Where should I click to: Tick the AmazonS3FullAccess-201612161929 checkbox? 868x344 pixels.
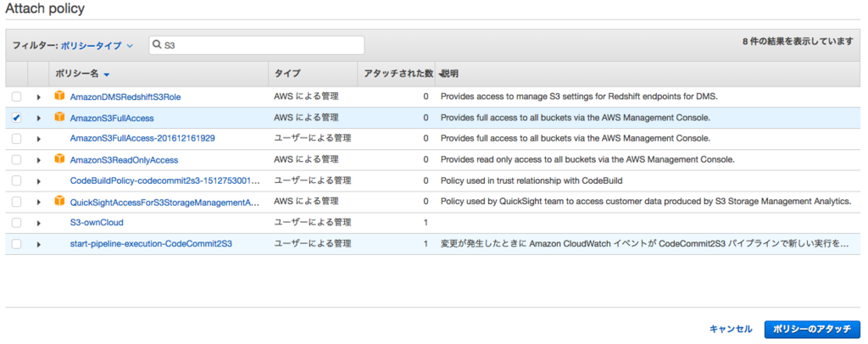tap(17, 139)
